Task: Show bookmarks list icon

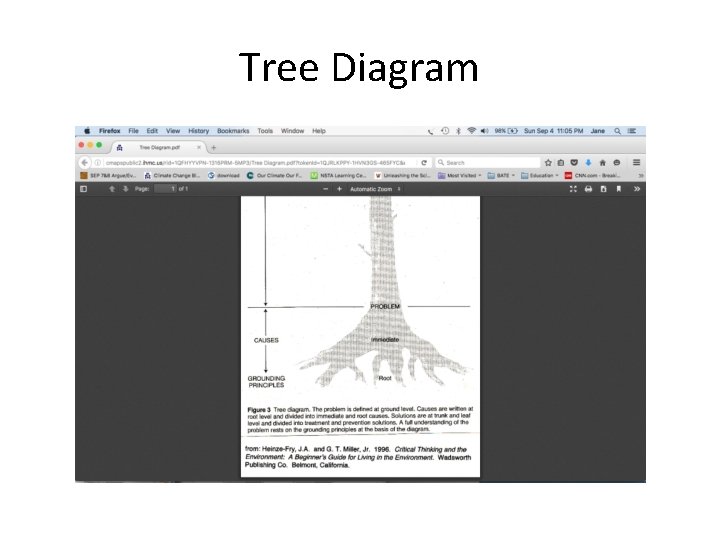Action: (x=561, y=163)
